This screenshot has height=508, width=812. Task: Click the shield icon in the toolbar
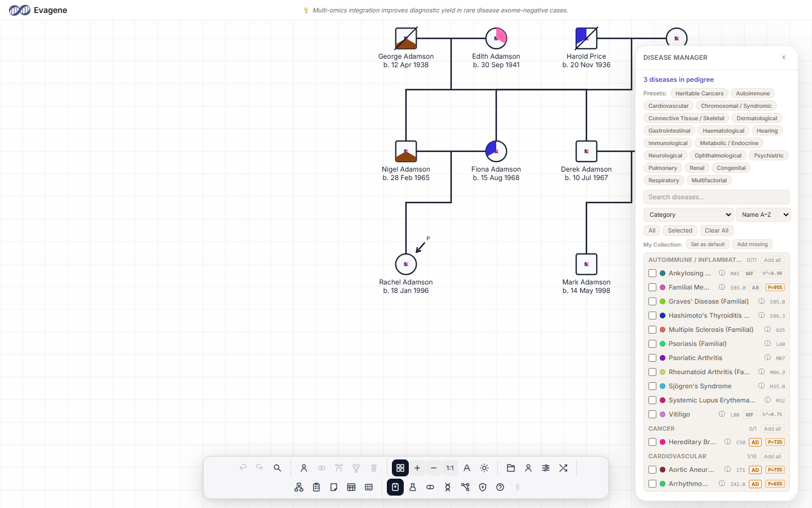(483, 487)
